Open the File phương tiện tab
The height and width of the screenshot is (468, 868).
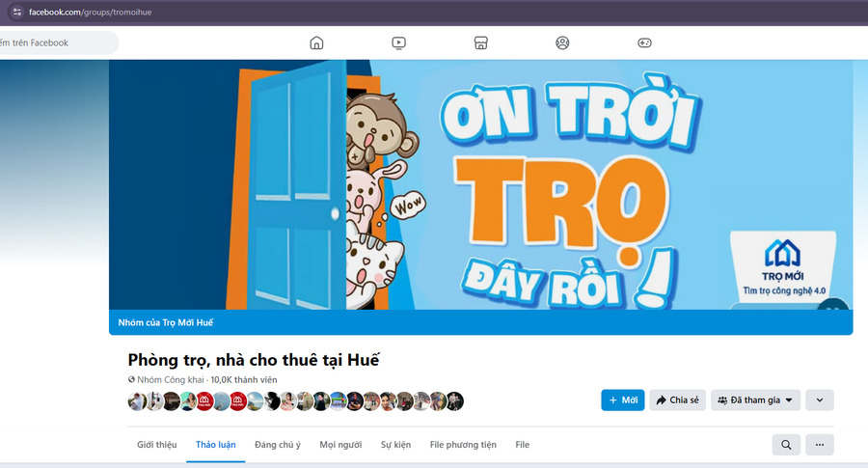[x=463, y=445]
